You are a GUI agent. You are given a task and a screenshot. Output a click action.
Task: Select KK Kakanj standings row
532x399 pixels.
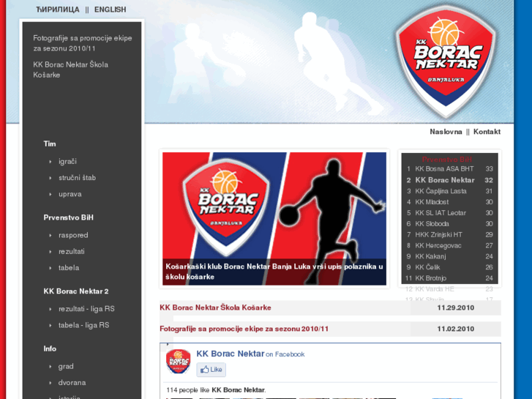click(449, 256)
